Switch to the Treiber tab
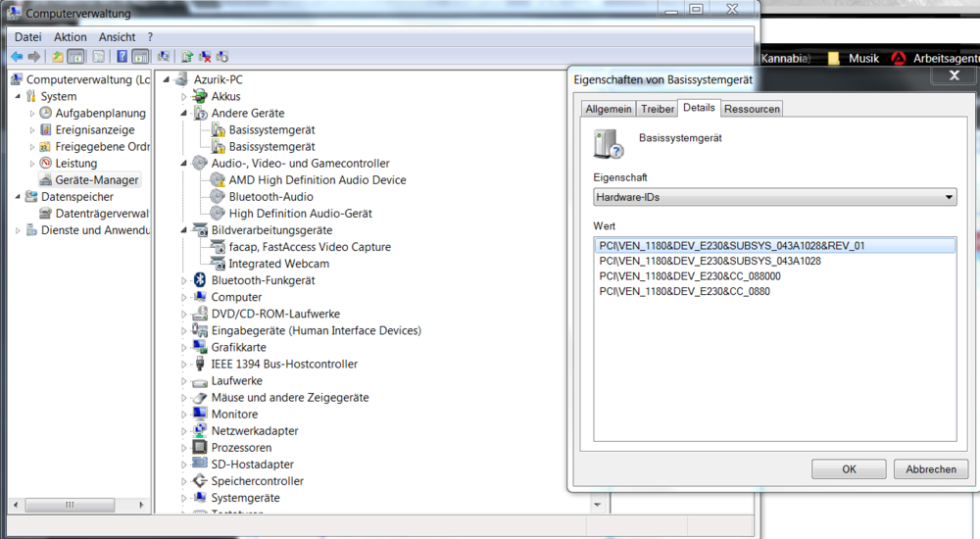980x539 pixels. pos(658,109)
